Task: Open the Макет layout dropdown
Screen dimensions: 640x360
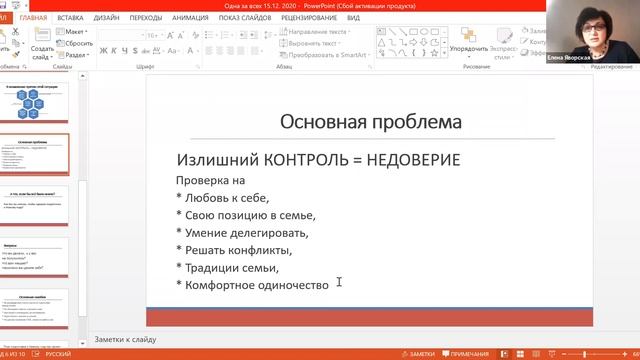Action: click(72, 31)
